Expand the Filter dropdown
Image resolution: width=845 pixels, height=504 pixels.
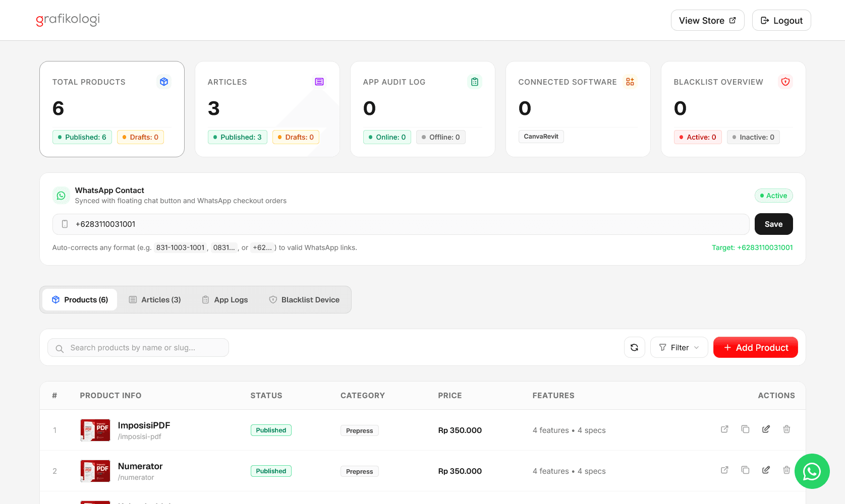click(x=679, y=347)
